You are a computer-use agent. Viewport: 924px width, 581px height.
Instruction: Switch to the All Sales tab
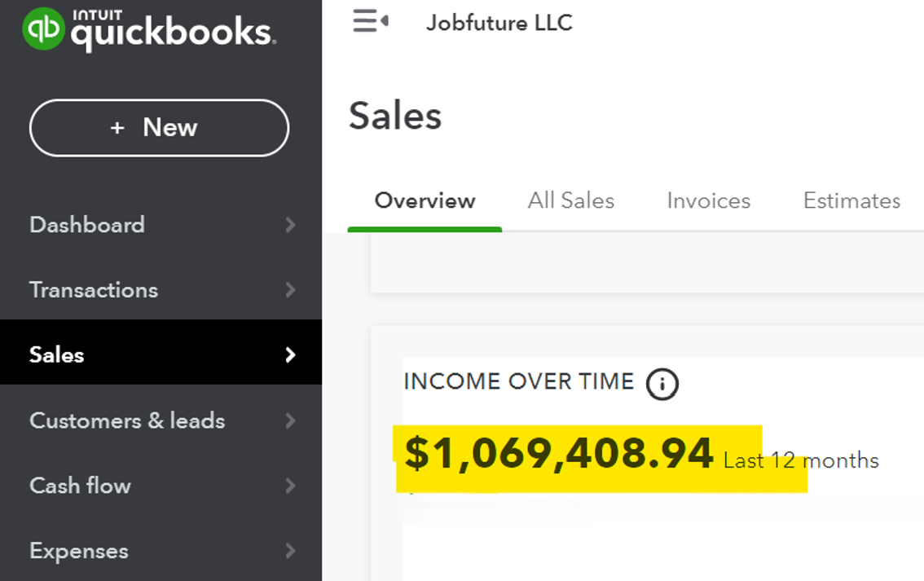pos(570,200)
